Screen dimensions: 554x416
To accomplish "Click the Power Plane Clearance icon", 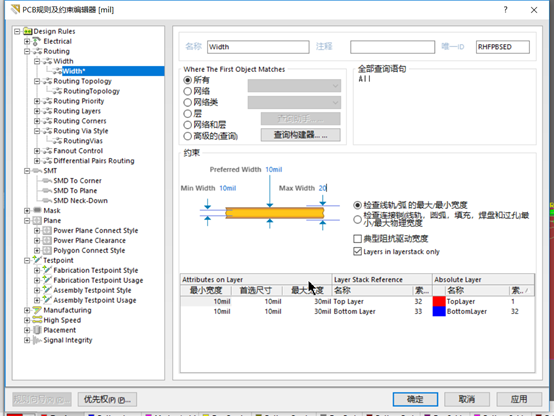I will coord(47,240).
